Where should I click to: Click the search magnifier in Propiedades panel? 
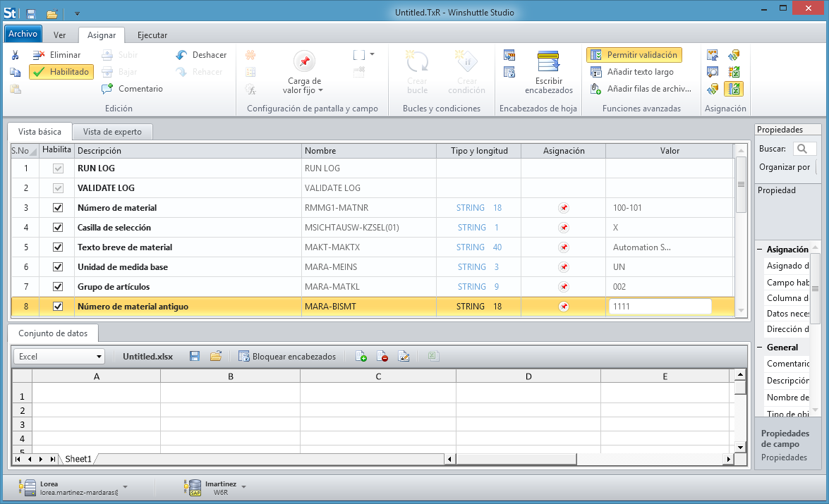802,149
